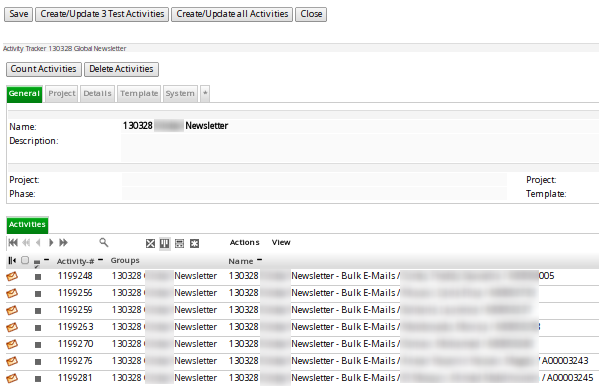Jump back several pages with double-left arrow
Screen dimensions: 599x386
click(x=26, y=242)
